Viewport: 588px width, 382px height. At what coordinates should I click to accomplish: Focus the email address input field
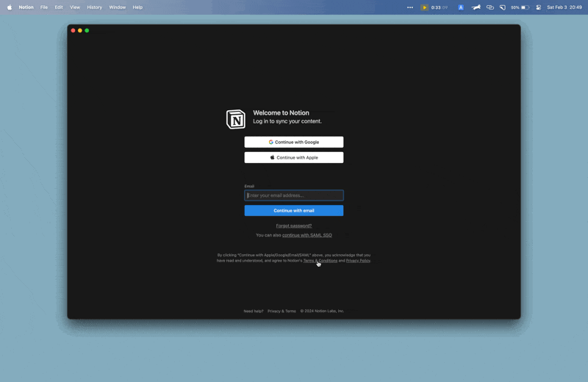pyautogui.click(x=293, y=195)
